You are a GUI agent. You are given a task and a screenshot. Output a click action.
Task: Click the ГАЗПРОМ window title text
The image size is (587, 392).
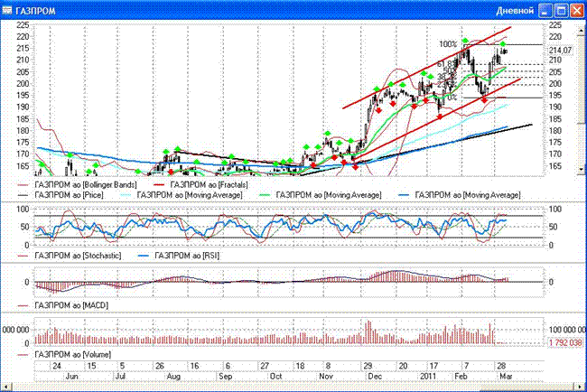coord(35,11)
